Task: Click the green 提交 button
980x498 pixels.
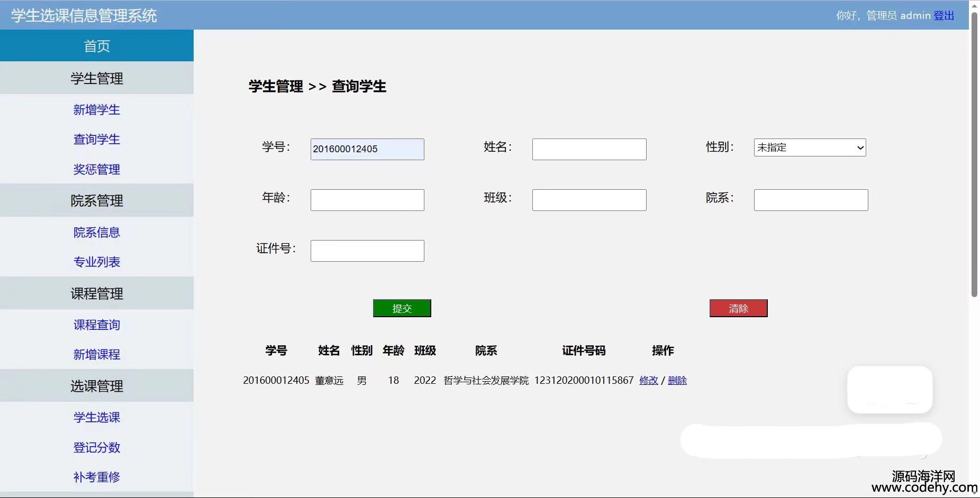Action: pyautogui.click(x=402, y=308)
